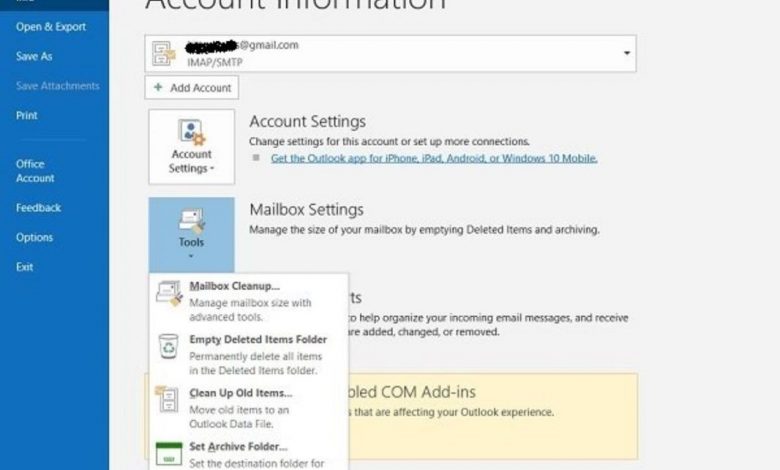780x470 pixels.
Task: Open Feedback from the left sidebar
Action: (x=38, y=208)
